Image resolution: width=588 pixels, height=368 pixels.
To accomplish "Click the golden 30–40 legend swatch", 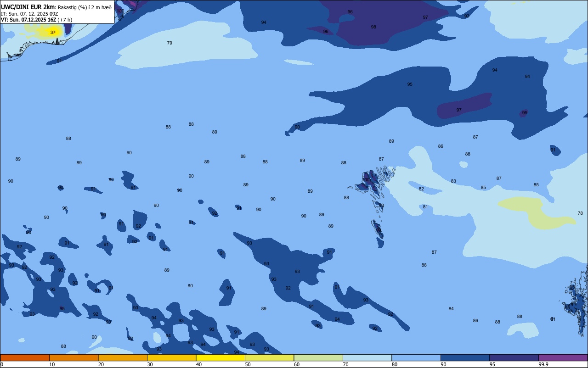I will [171, 357].
